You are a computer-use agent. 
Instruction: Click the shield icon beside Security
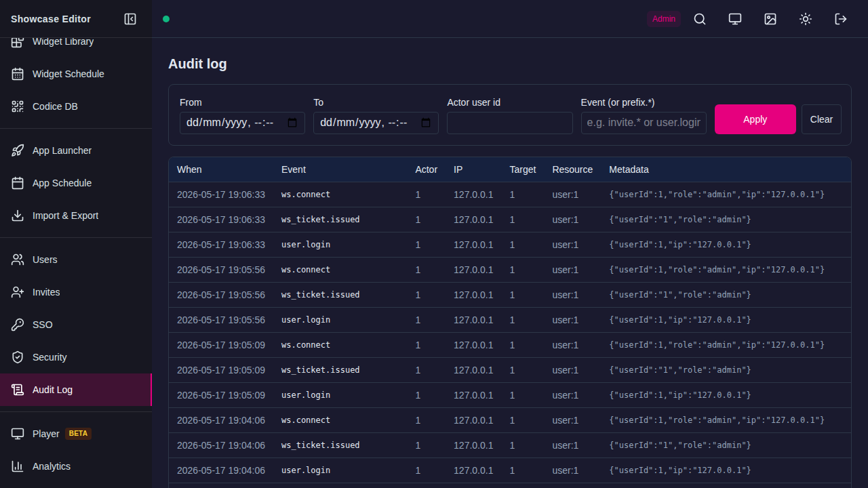(18, 357)
